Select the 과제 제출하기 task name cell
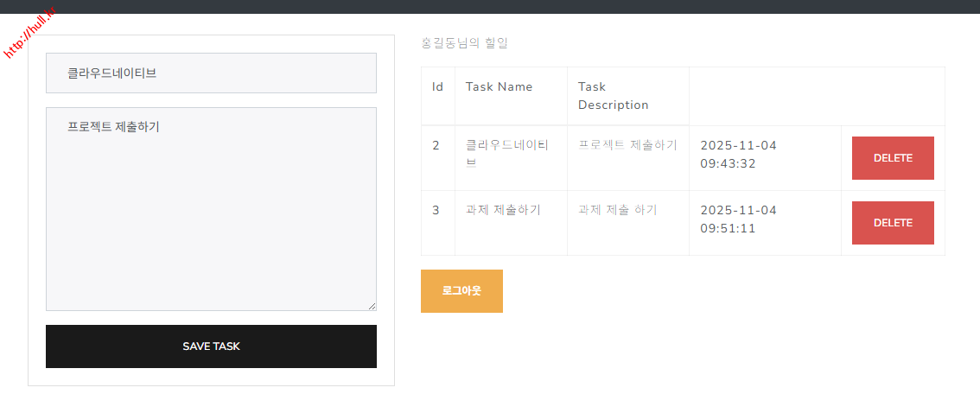The width and height of the screenshot is (980, 394). click(x=503, y=210)
